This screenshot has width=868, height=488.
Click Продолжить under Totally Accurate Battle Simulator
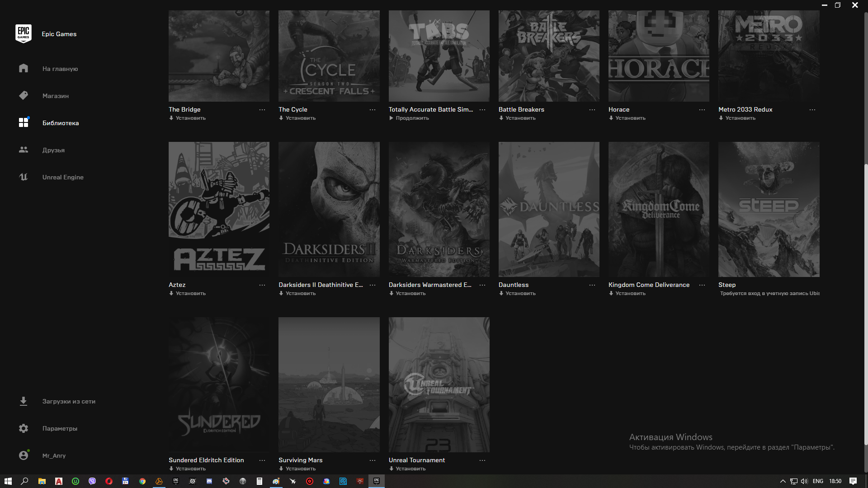point(409,118)
